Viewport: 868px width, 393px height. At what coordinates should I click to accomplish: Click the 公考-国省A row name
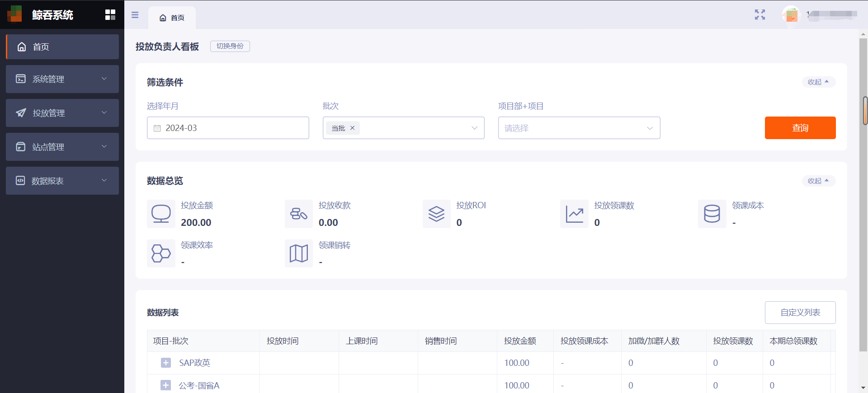(199, 385)
